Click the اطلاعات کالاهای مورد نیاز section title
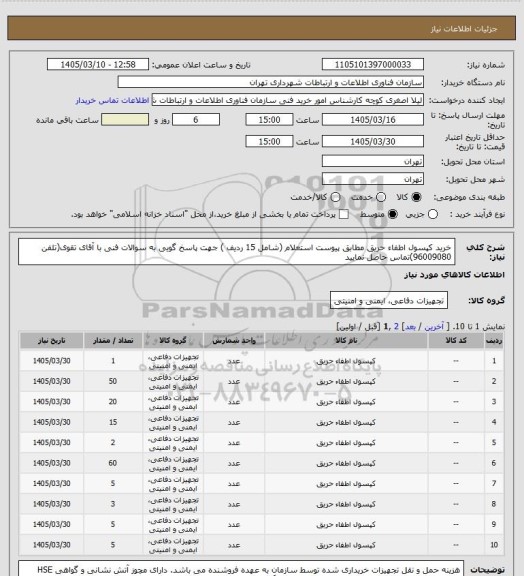 coord(454,275)
